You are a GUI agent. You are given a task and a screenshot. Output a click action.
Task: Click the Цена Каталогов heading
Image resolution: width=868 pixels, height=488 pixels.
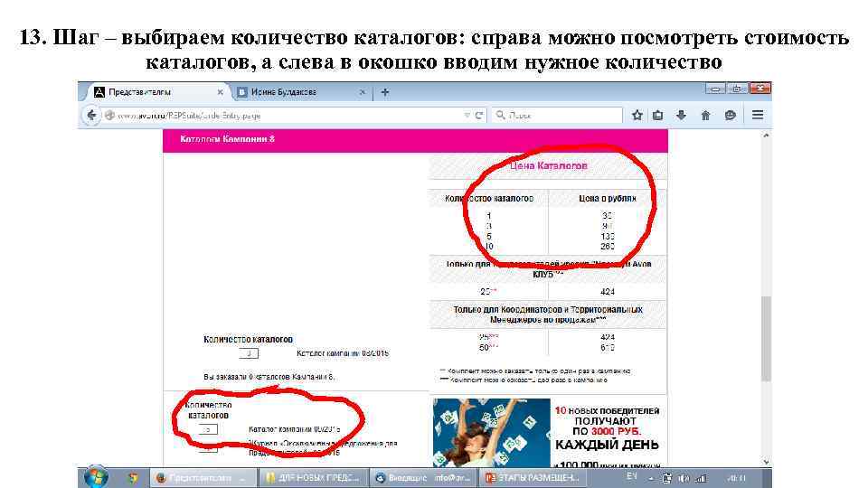tap(549, 165)
